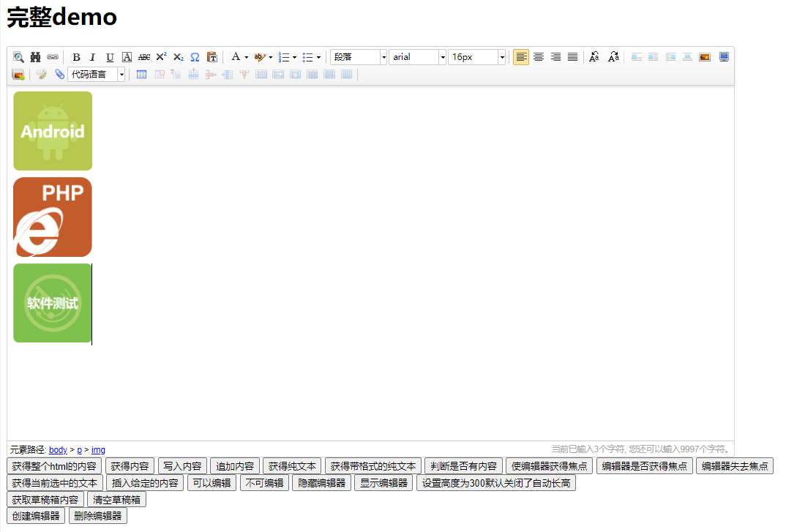
Task: Apply font color with the A icon
Action: [x=236, y=57]
